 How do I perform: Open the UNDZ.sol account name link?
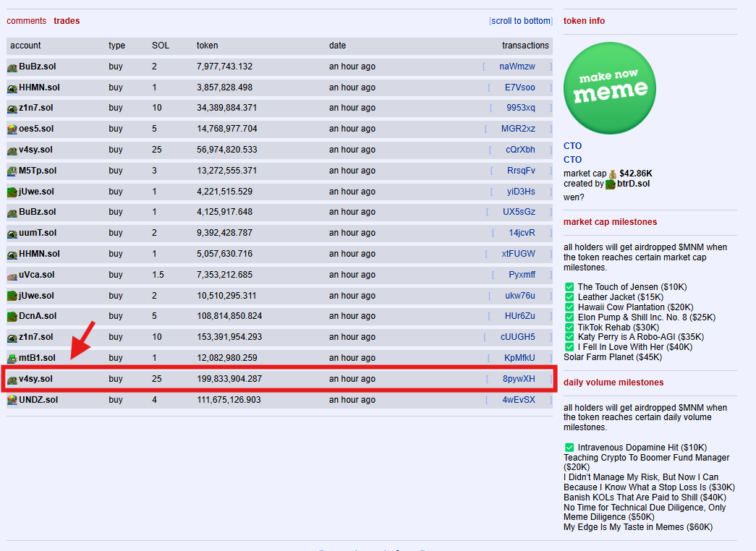(x=38, y=400)
